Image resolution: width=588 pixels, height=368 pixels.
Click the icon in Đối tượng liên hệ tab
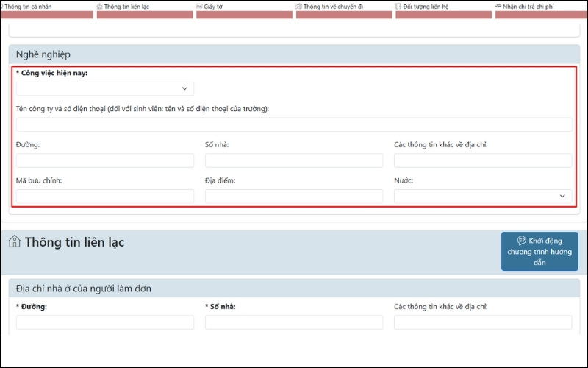[x=398, y=7]
